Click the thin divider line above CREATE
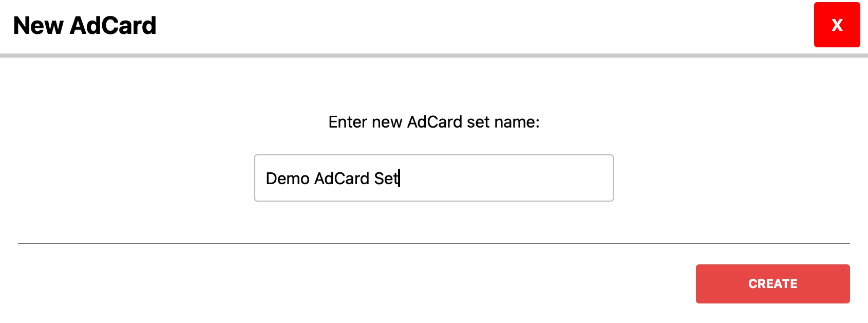 [x=434, y=243]
